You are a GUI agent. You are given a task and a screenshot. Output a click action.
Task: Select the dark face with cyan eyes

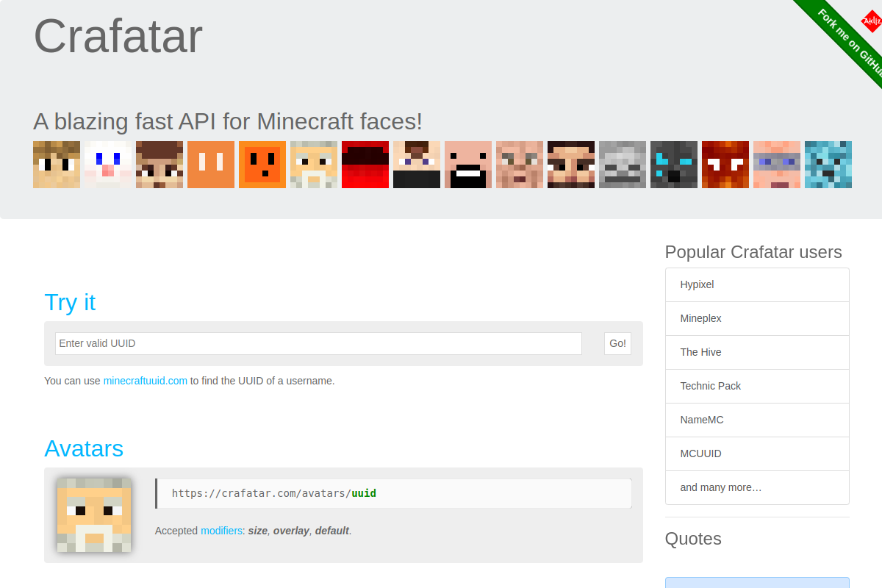[674, 165]
